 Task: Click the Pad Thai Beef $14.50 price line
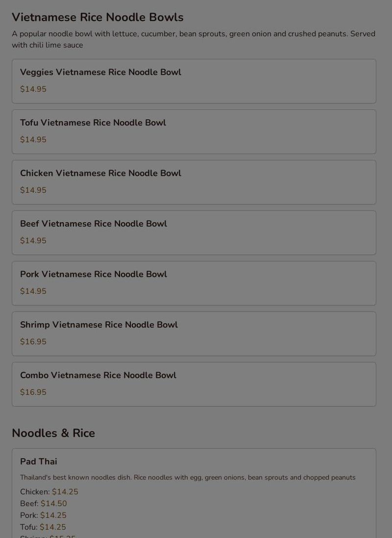(x=44, y=504)
